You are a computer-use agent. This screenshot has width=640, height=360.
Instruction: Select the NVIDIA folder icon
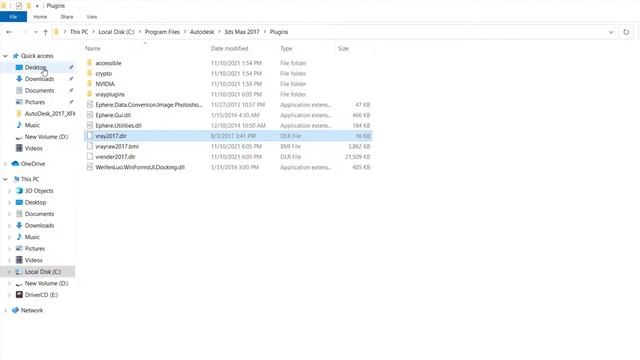coord(89,84)
